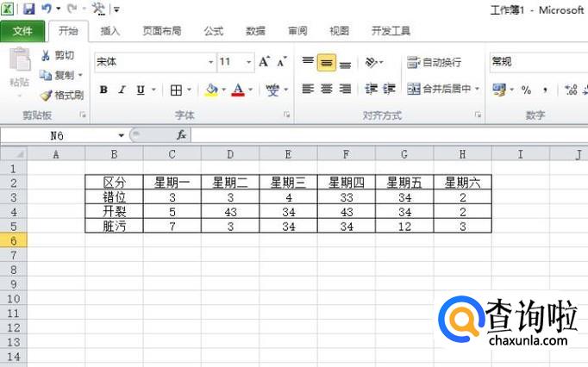Apply borders to selected cells
The image size is (588, 367).
pos(176,90)
